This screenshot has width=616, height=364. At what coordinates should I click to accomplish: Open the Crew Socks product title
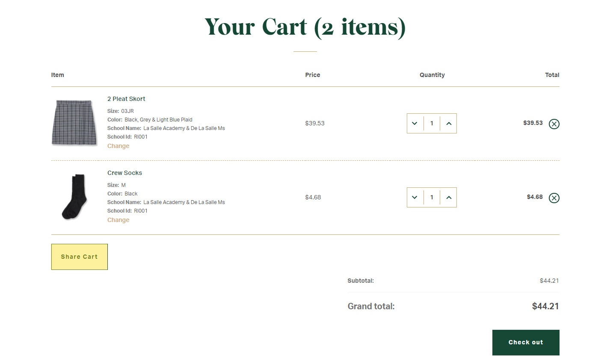click(x=124, y=173)
